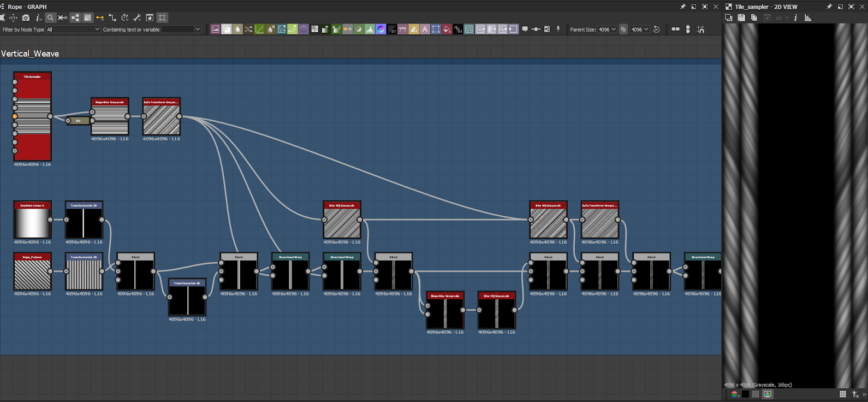This screenshot has height=402, width=868.
Task: Add a Bitmap node from the toolbar
Action: pos(215,29)
